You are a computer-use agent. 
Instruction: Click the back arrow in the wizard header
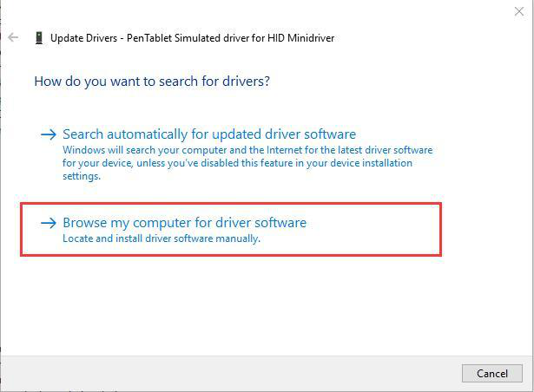13,38
